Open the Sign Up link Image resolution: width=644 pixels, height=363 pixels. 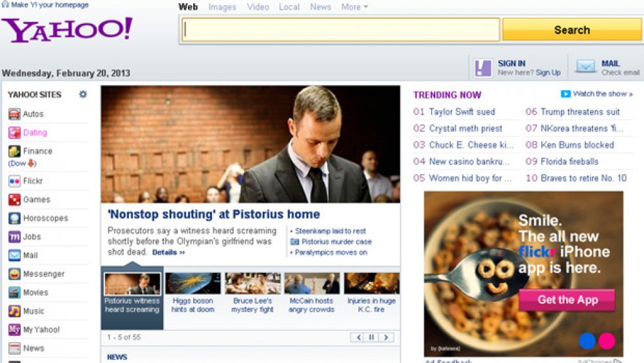[548, 73]
